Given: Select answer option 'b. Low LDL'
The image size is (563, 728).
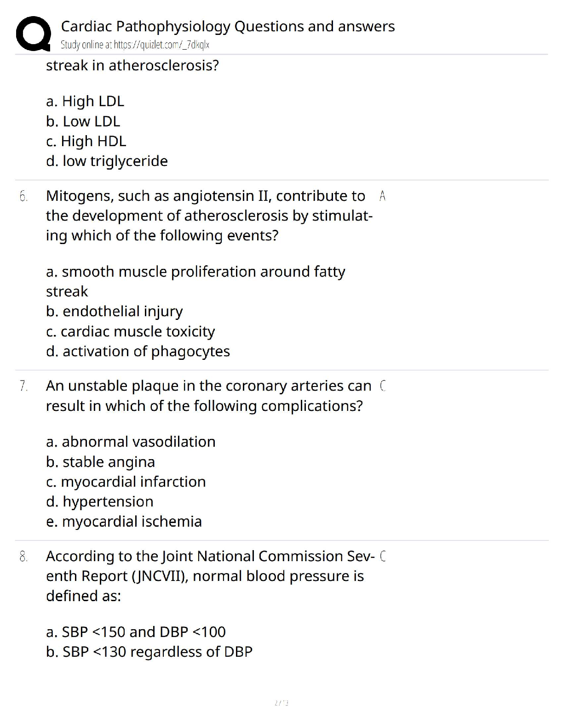Looking at the screenshot, I should click(83, 121).
